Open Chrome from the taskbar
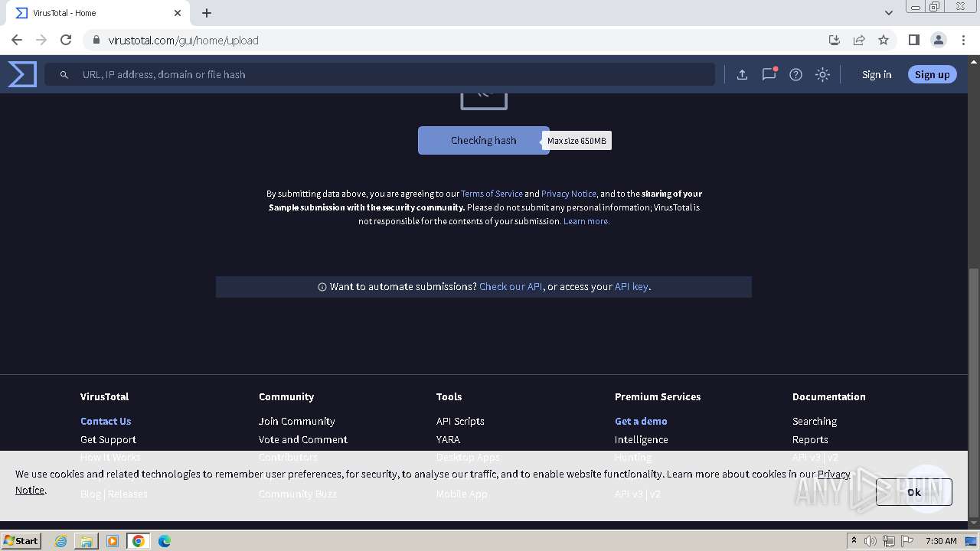 [138, 541]
